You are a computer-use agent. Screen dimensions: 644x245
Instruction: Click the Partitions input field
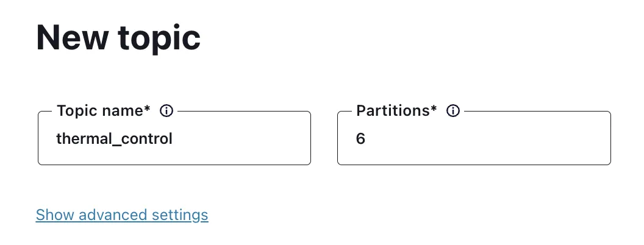(x=474, y=138)
